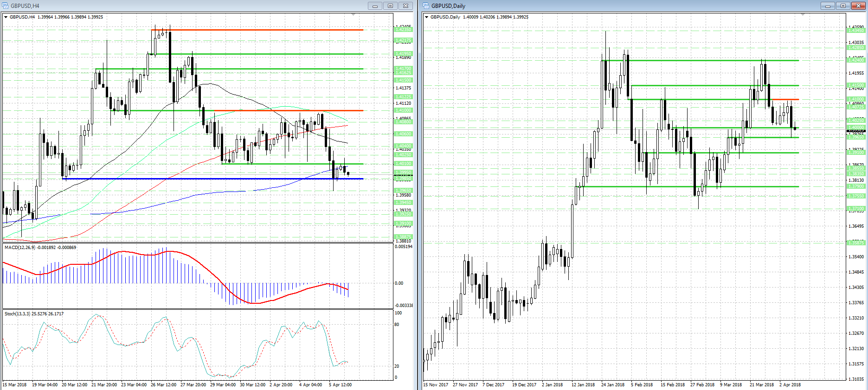The width and height of the screenshot is (868, 390).
Task: Click the '4 Apr 04:00' time label
Action: (x=310, y=385)
